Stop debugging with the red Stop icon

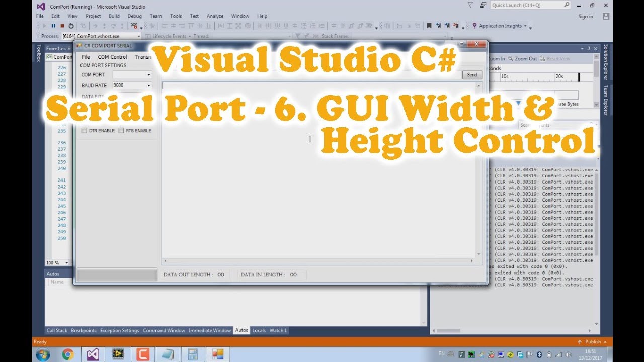pyautogui.click(x=62, y=26)
